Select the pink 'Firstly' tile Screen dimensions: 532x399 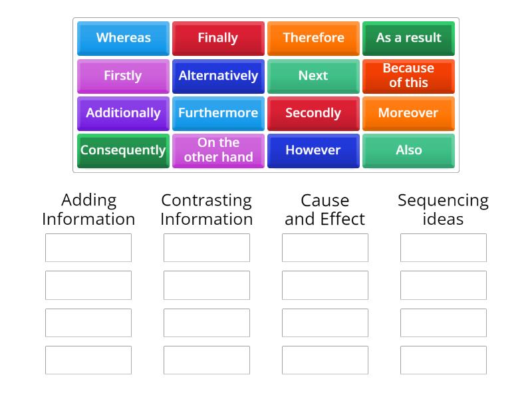click(124, 76)
